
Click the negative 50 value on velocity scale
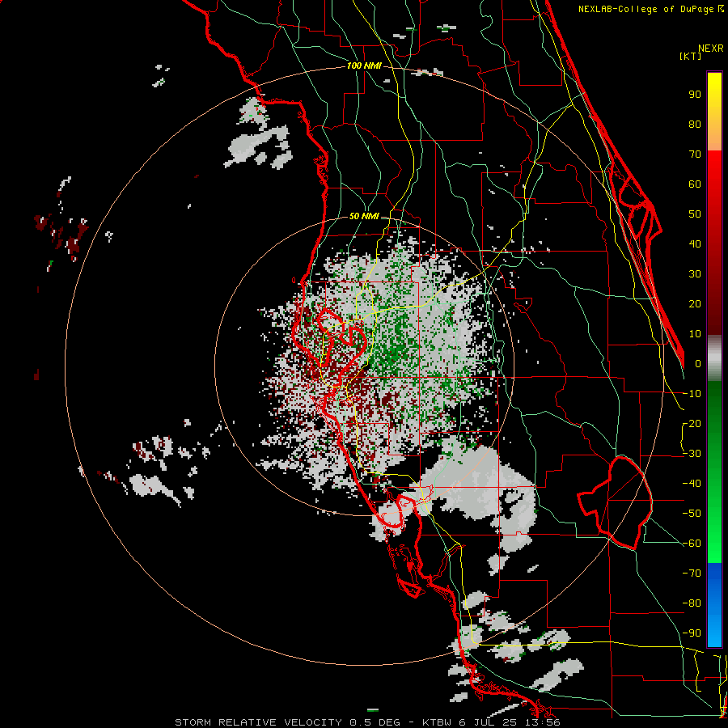click(x=692, y=514)
